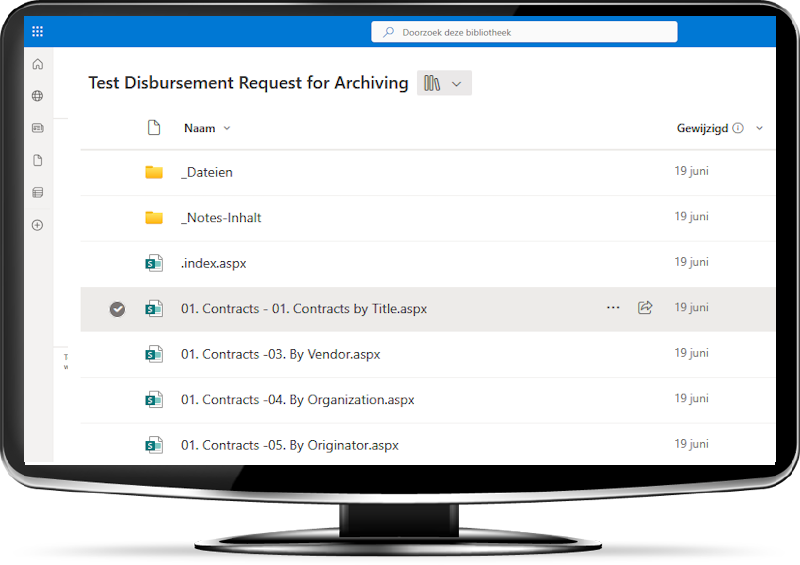Open the _Notes-Inhalt folder
Screen dimensions: 800x565
tap(221, 217)
